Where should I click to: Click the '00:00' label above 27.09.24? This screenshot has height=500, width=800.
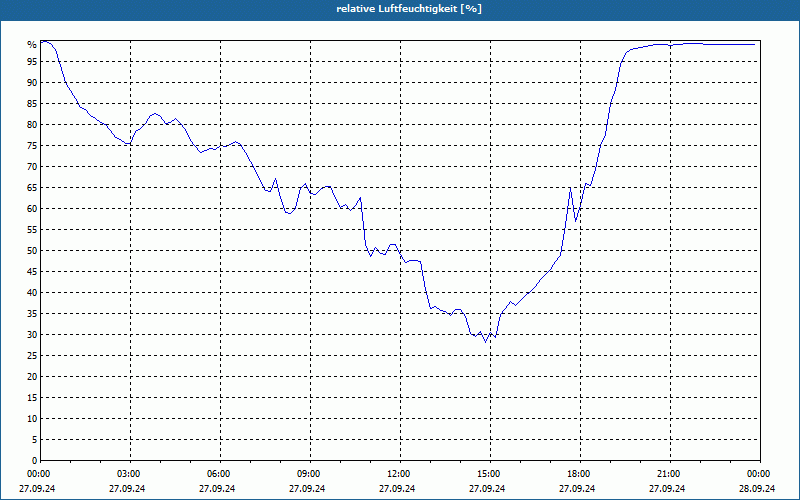(x=37, y=474)
